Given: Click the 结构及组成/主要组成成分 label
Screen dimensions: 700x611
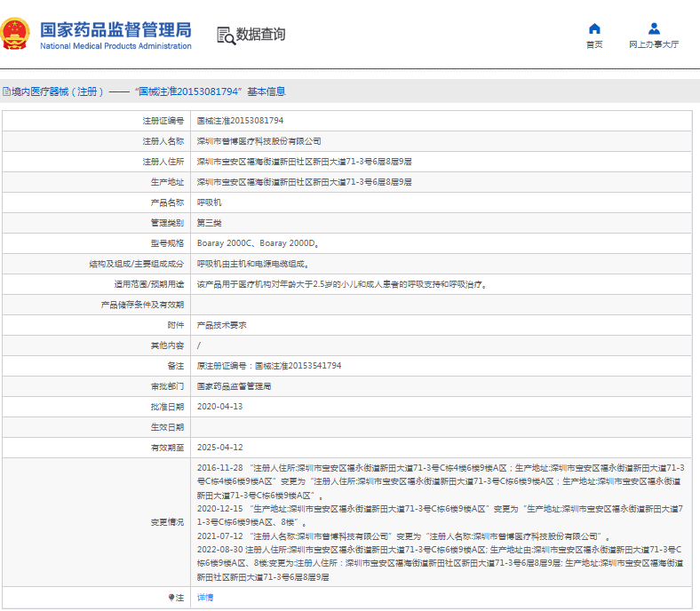Looking at the screenshot, I should pos(136,264).
